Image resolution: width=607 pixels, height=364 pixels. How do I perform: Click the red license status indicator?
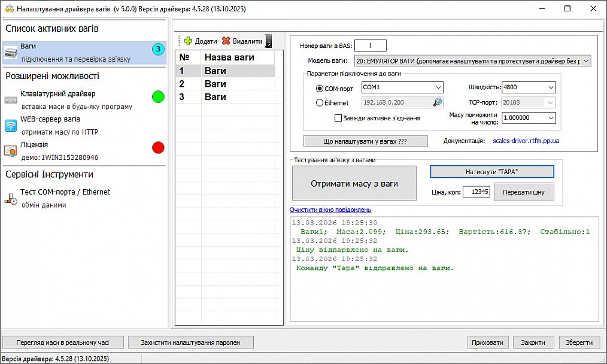pyautogui.click(x=158, y=147)
